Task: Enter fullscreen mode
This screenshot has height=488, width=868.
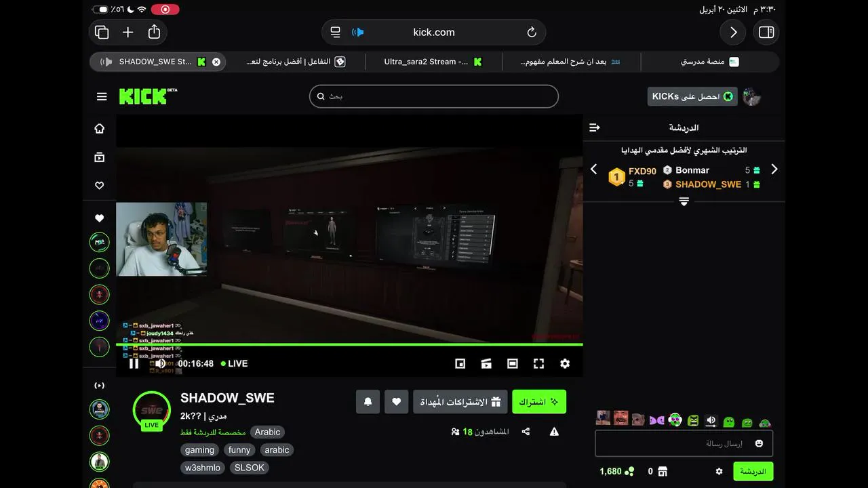Action: (538, 364)
